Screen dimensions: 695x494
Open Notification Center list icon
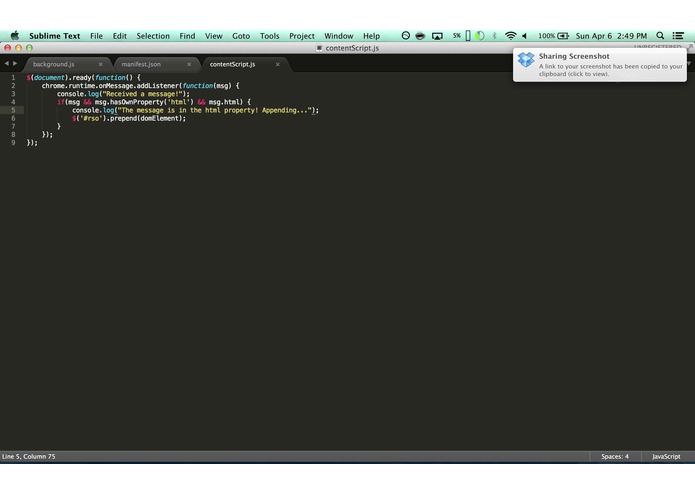(x=678, y=35)
